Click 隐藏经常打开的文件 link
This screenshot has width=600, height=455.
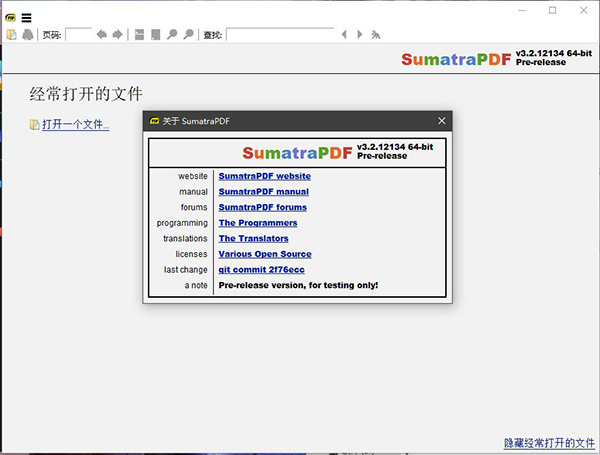point(549,443)
